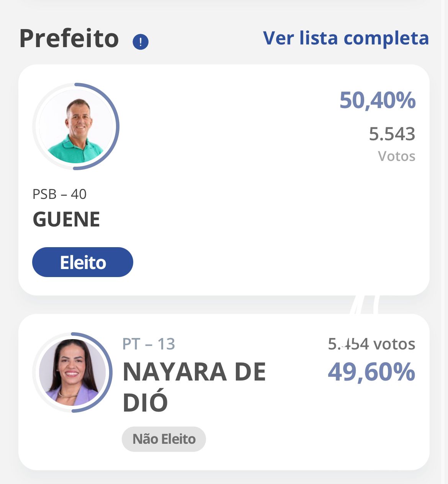The width and height of the screenshot is (448, 484).
Task: Click the blue info icon beside Prefeito
Action: coord(141,42)
